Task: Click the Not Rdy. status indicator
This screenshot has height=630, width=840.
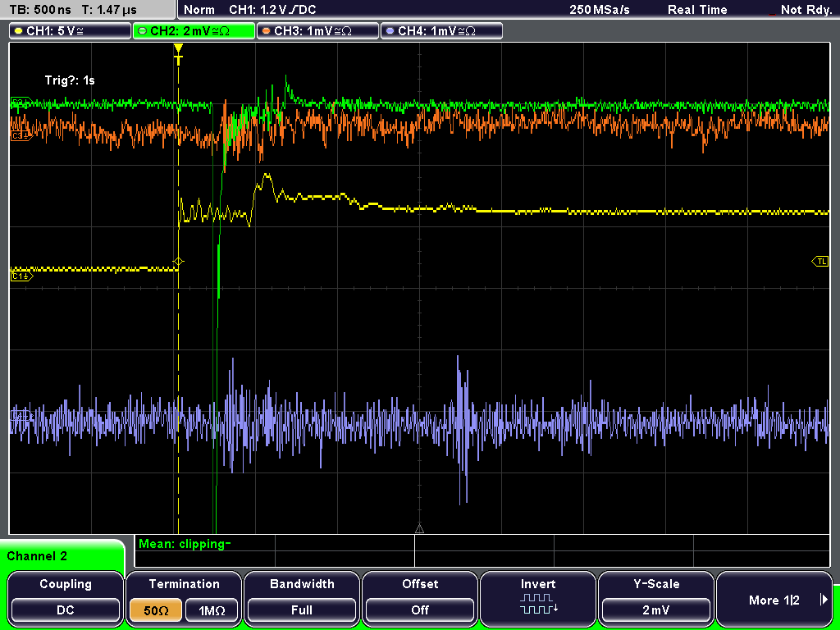Action: [x=806, y=10]
